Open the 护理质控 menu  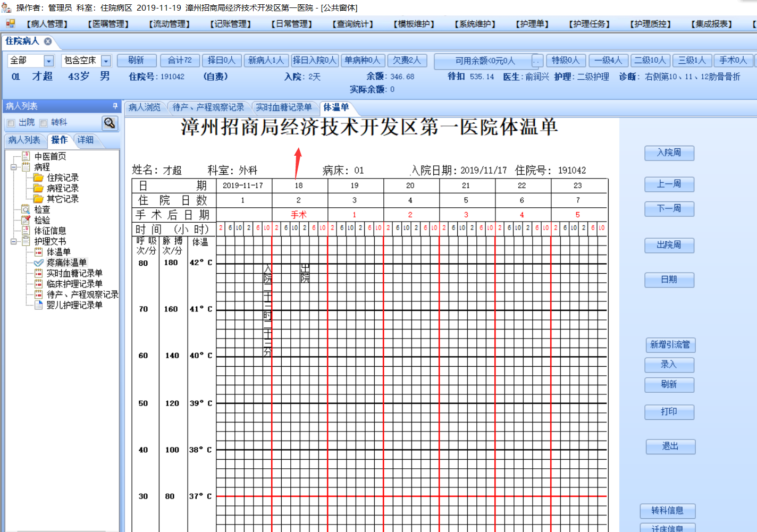point(650,24)
